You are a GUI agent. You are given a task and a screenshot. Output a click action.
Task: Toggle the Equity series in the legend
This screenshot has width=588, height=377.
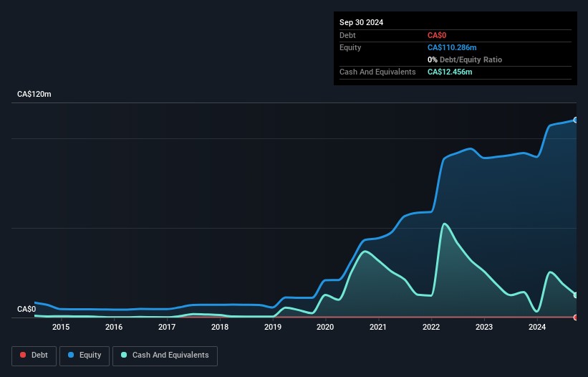point(85,355)
